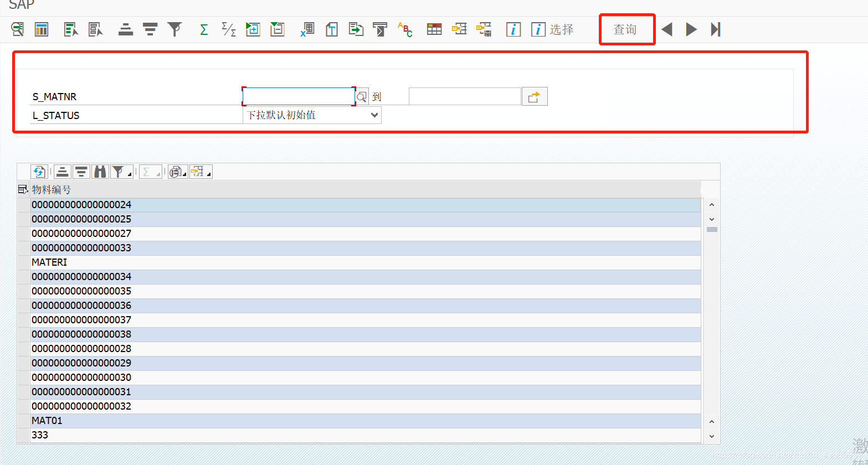The width and height of the screenshot is (868, 465).
Task: Export to spreadsheet with the x-table icon
Action: click(x=307, y=29)
